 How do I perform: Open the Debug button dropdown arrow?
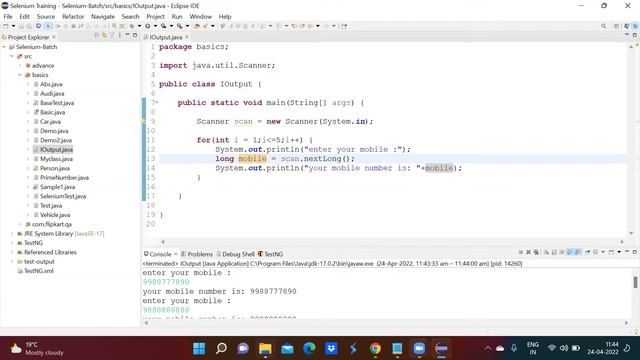tap(139, 26)
